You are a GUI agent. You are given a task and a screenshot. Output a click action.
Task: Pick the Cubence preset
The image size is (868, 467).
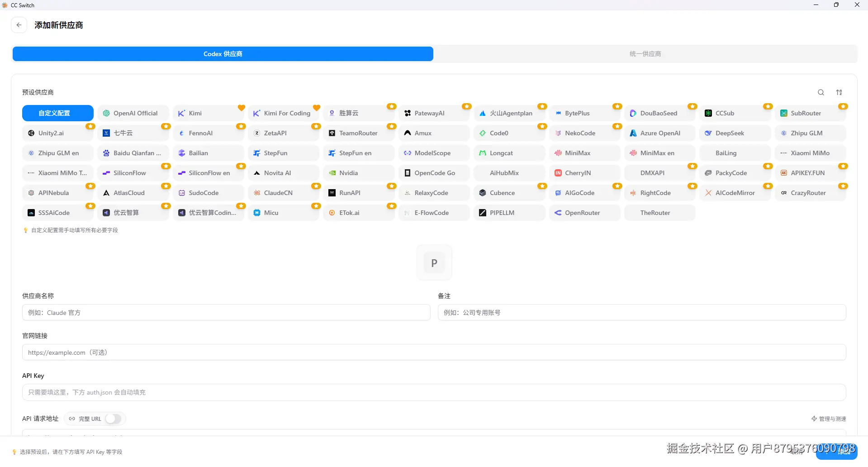click(x=509, y=193)
